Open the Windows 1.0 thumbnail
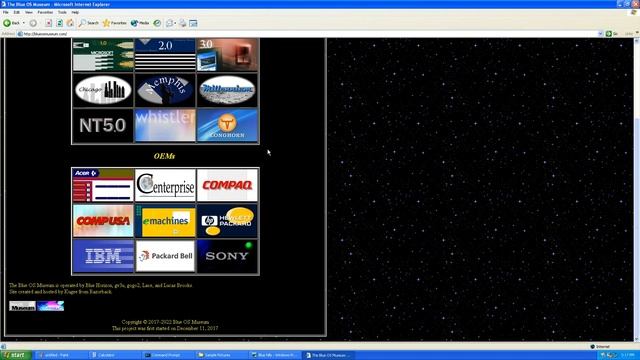 coord(103,55)
